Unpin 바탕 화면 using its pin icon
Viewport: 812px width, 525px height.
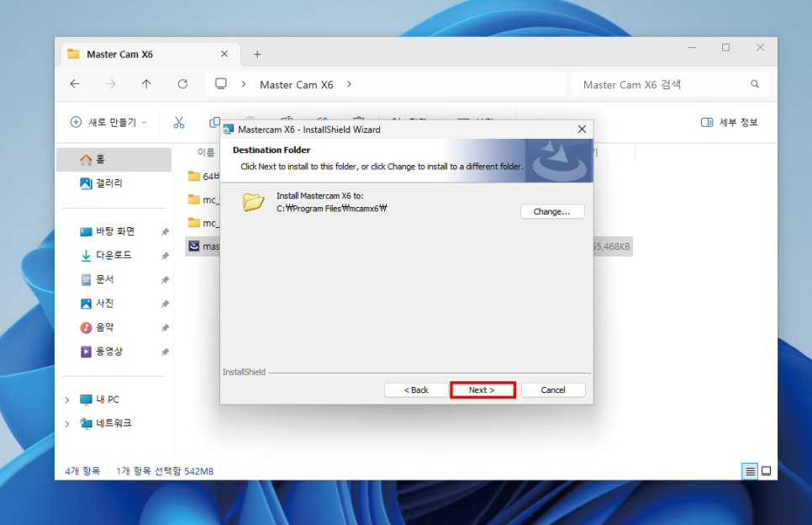point(166,231)
